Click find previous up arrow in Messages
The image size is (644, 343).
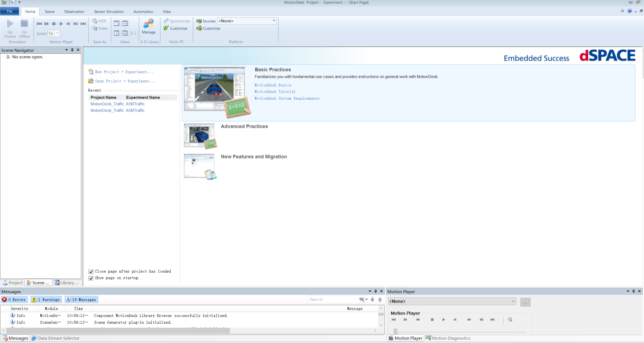(380, 299)
